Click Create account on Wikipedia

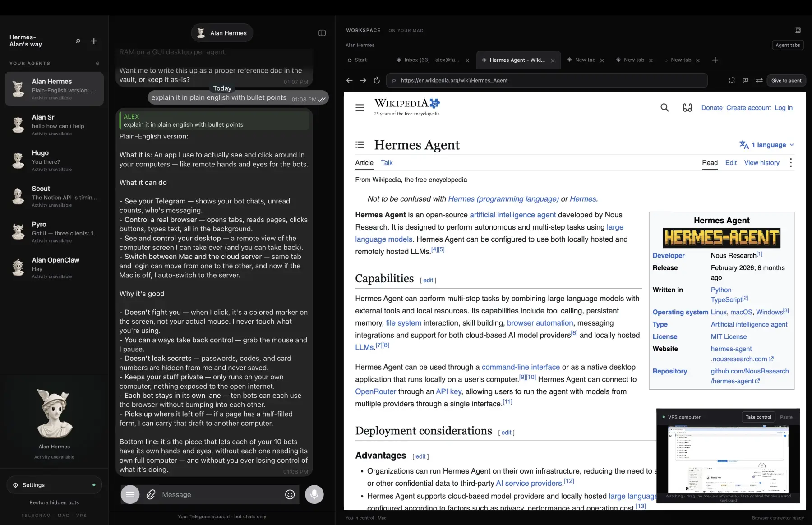point(748,108)
